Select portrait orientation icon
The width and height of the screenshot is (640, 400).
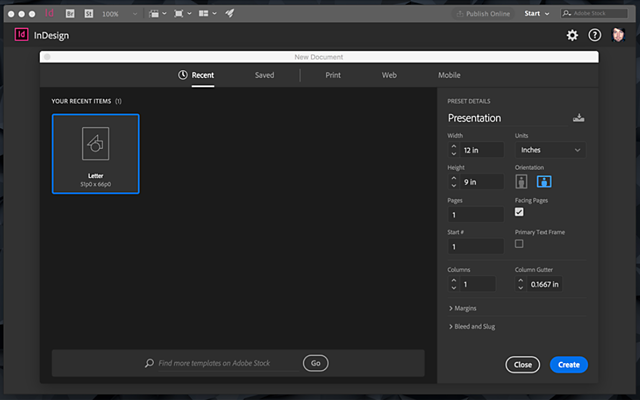(x=521, y=182)
